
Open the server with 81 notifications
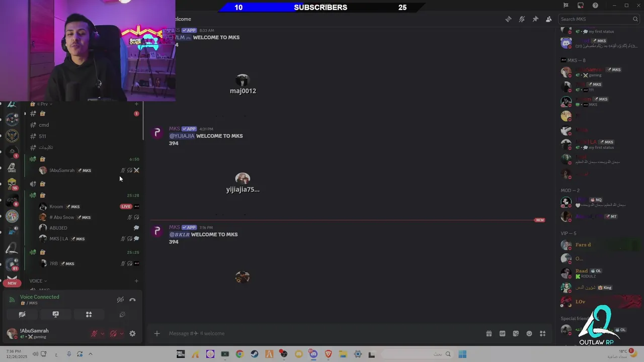click(x=12, y=264)
